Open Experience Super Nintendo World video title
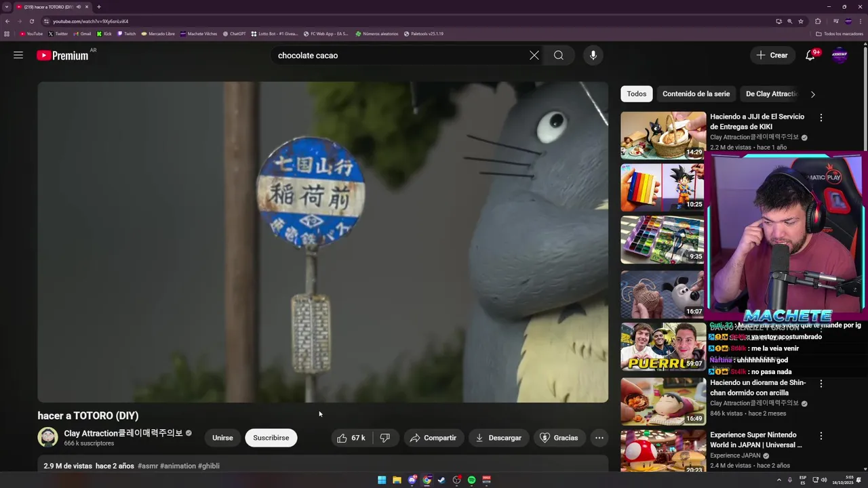The width and height of the screenshot is (868, 488). tap(756, 440)
